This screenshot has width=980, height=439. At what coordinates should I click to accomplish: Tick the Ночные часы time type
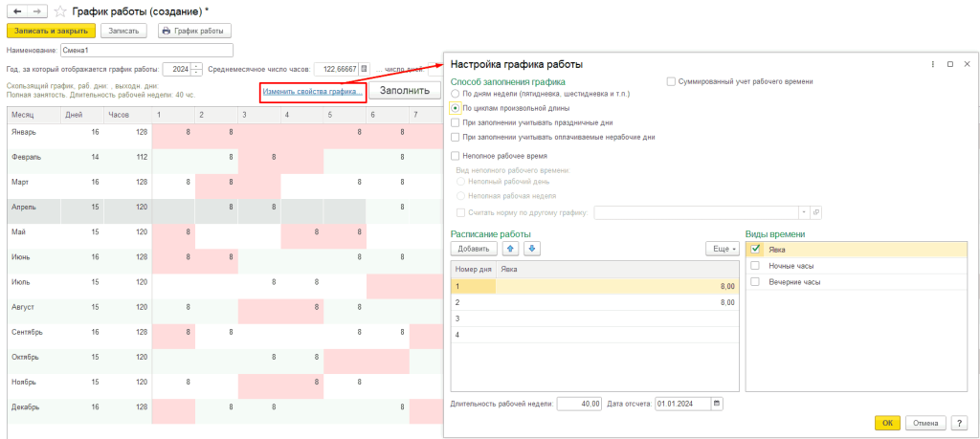pyautogui.click(x=756, y=265)
